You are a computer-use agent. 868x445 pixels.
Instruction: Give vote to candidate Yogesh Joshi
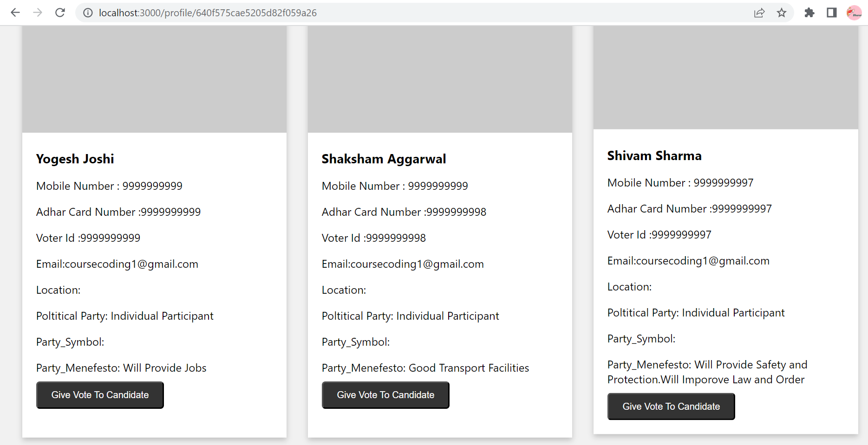point(99,395)
